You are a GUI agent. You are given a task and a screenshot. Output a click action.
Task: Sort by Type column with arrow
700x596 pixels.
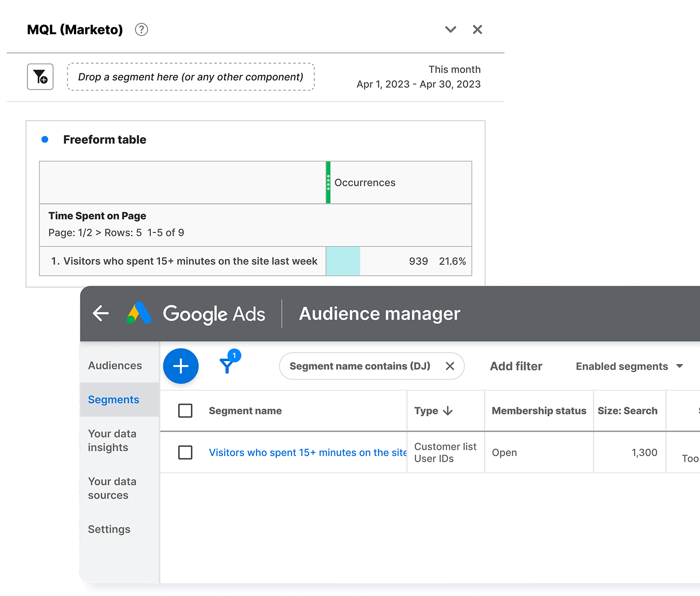[x=434, y=411]
